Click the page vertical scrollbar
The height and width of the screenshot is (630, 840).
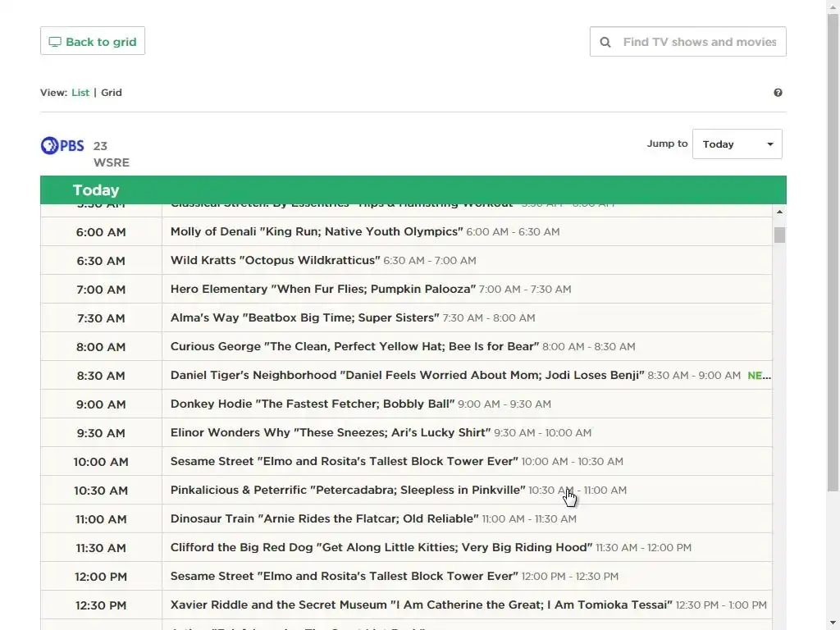point(833,252)
